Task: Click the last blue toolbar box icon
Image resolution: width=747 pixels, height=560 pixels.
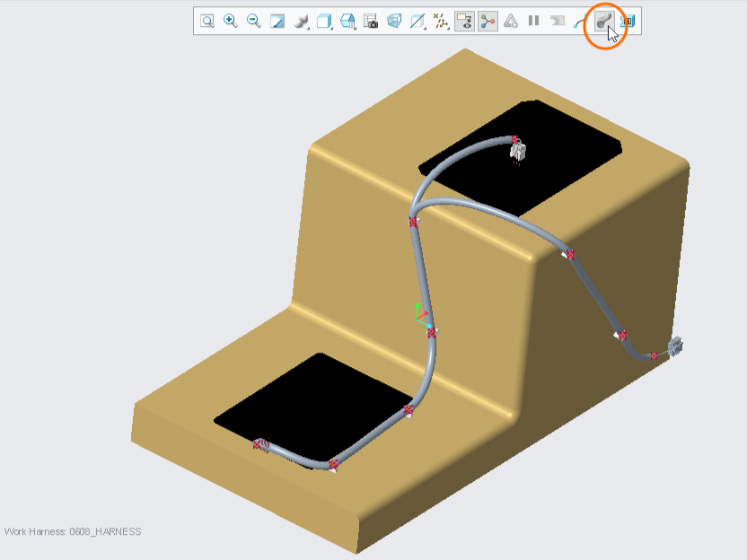Action: click(628, 22)
